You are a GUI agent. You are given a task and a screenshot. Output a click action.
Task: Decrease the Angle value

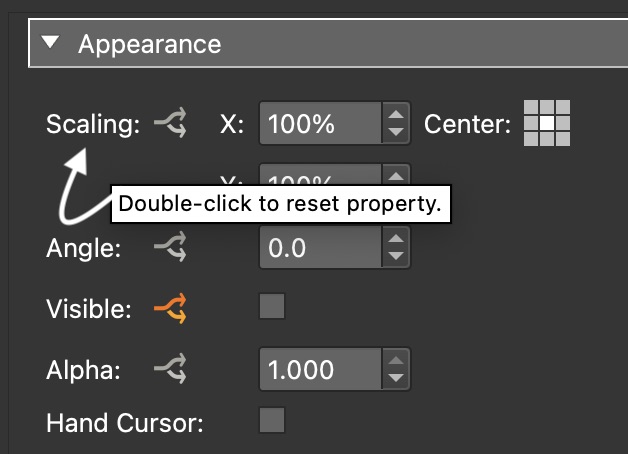point(397,257)
